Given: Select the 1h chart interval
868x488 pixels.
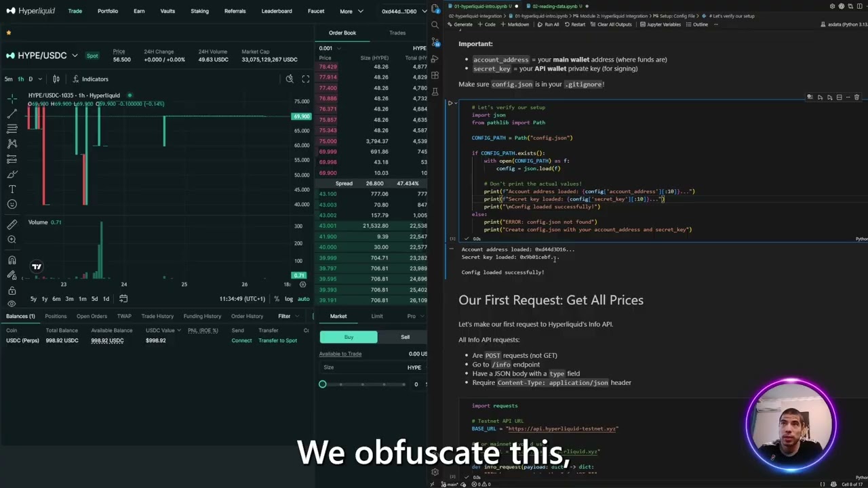Looking at the screenshot, I should click(x=20, y=79).
